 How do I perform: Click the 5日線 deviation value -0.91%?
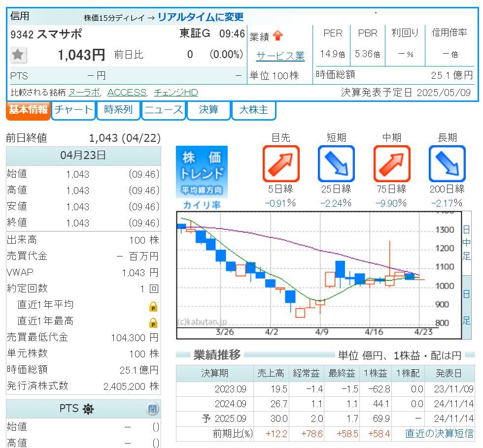280,203
